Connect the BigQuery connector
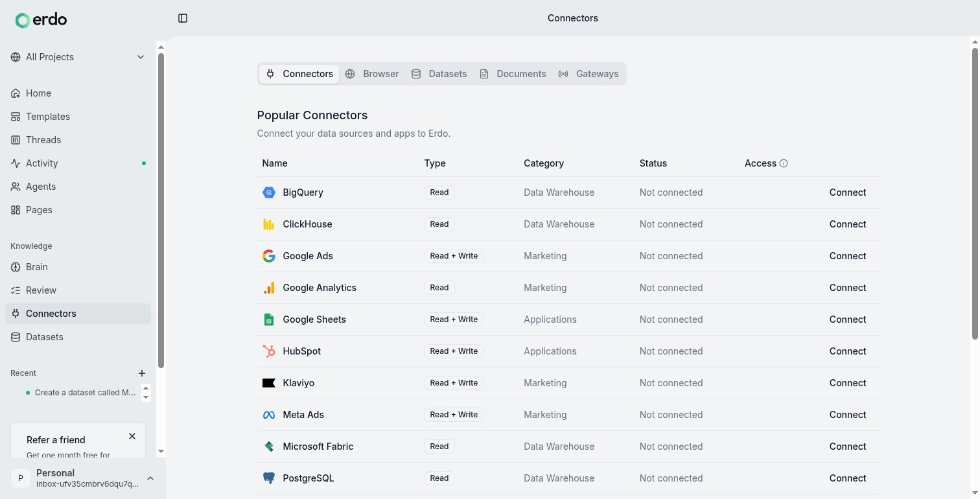The width and height of the screenshot is (980, 499). pos(848,192)
